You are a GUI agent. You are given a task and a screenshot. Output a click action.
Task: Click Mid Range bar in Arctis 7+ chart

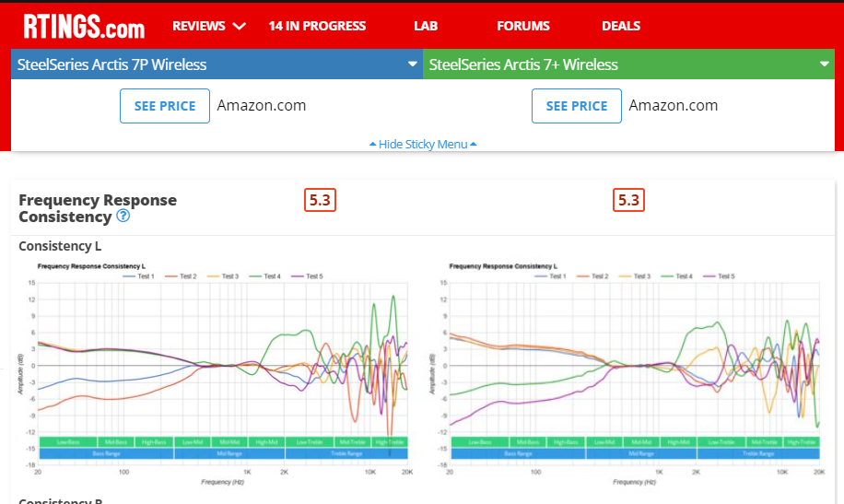coord(641,454)
